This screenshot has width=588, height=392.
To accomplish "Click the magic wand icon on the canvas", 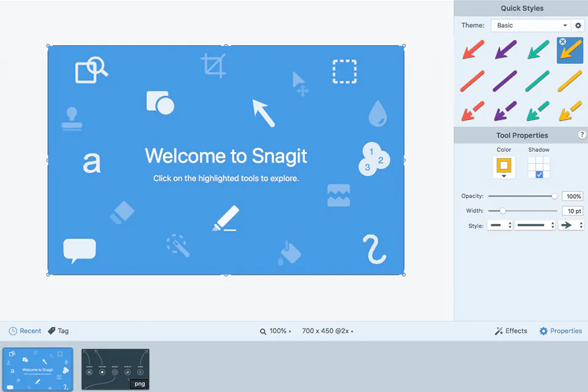I will (x=178, y=245).
